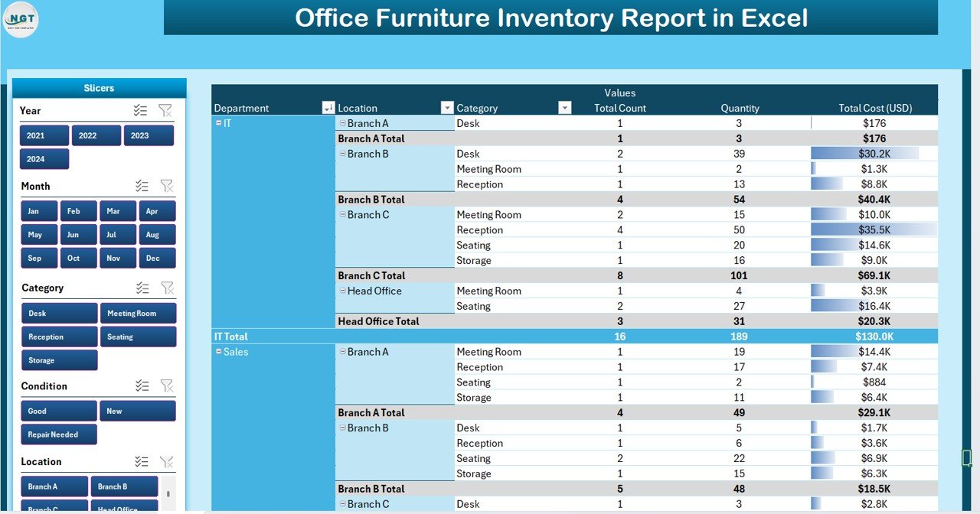
Task: Click the NGT logo icon
Action: (21, 19)
